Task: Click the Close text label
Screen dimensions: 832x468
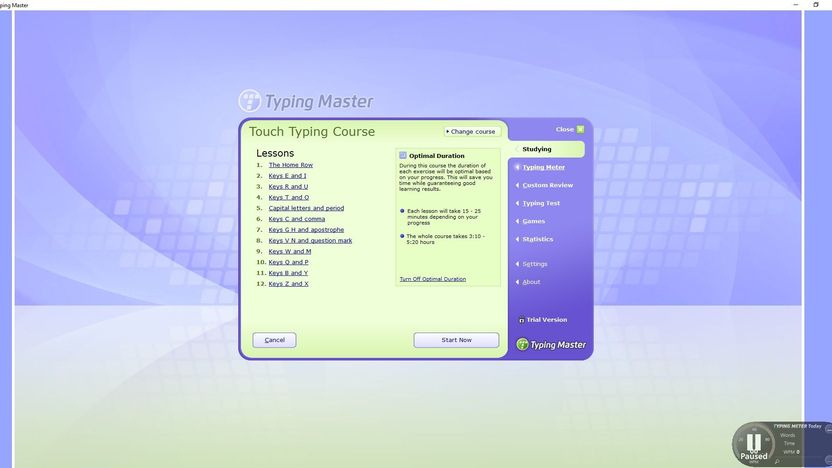Action: pyautogui.click(x=565, y=129)
